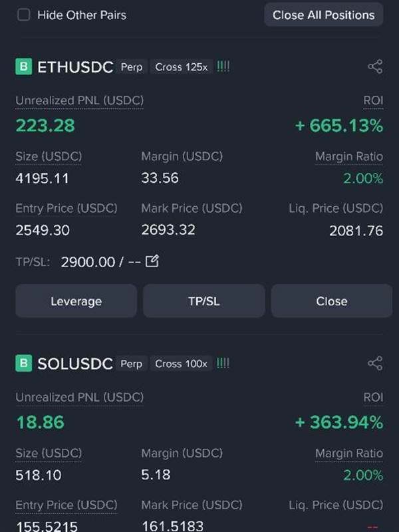Open the TP/SL button for ETHUSDC
The height and width of the screenshot is (532, 399).
click(x=204, y=301)
